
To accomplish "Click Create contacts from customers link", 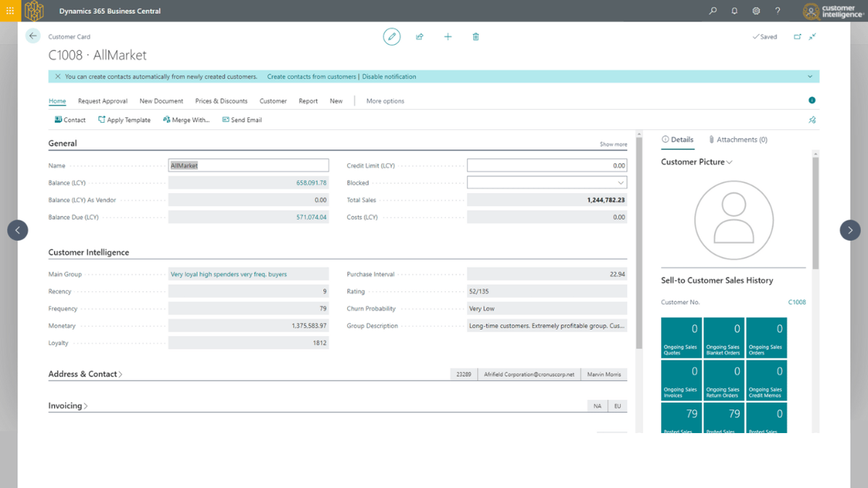I will (311, 77).
